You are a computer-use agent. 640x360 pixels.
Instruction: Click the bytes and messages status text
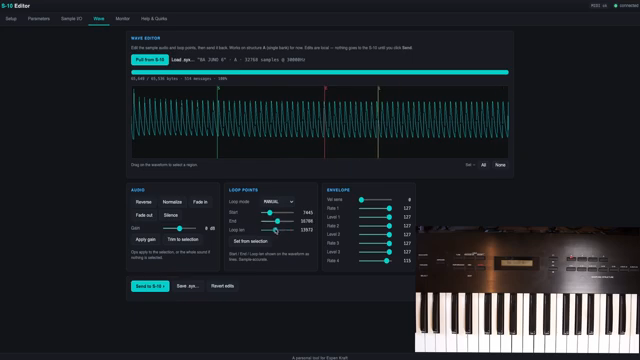(x=179, y=79)
